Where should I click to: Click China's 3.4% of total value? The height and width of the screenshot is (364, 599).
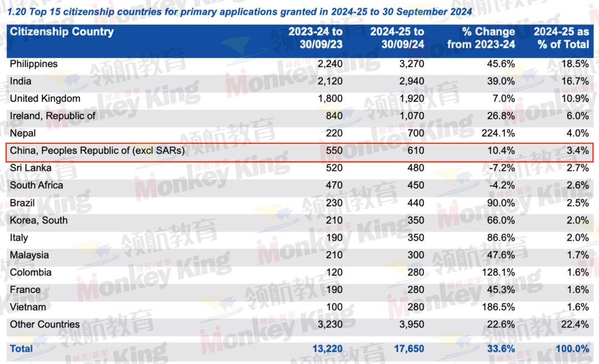[577, 151]
